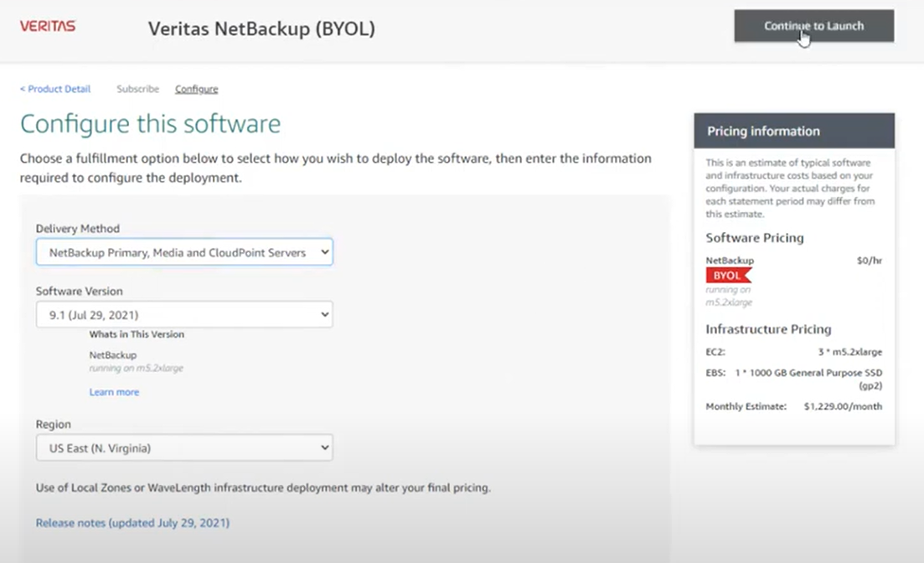Viewport: 924px width, 563px height.
Task: Go back to Product Detail
Action: [55, 89]
